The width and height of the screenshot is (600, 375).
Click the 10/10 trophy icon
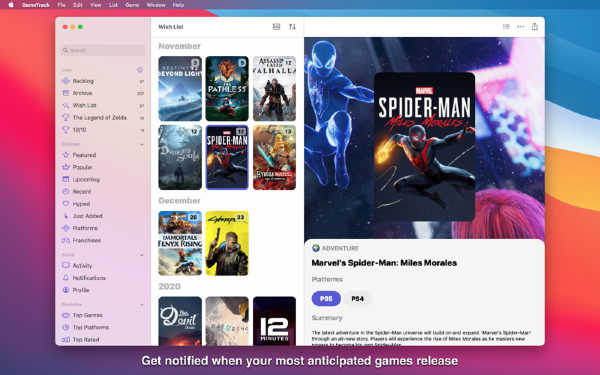(66, 130)
